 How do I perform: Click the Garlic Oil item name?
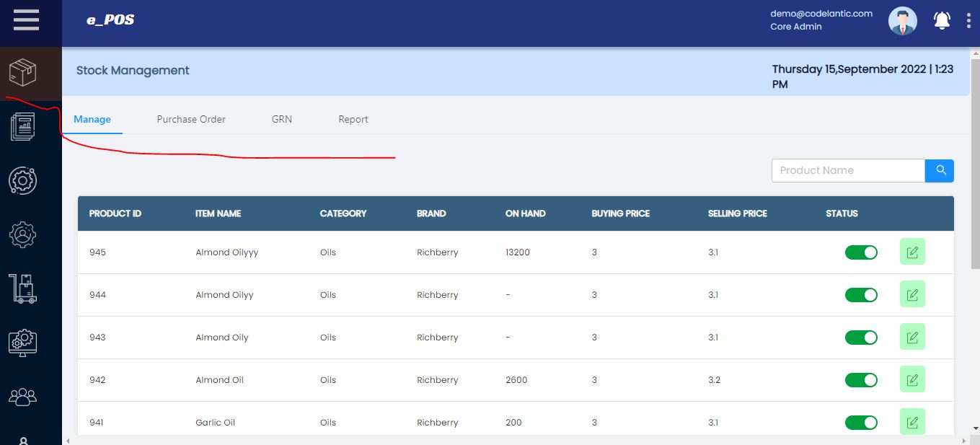pyautogui.click(x=215, y=423)
